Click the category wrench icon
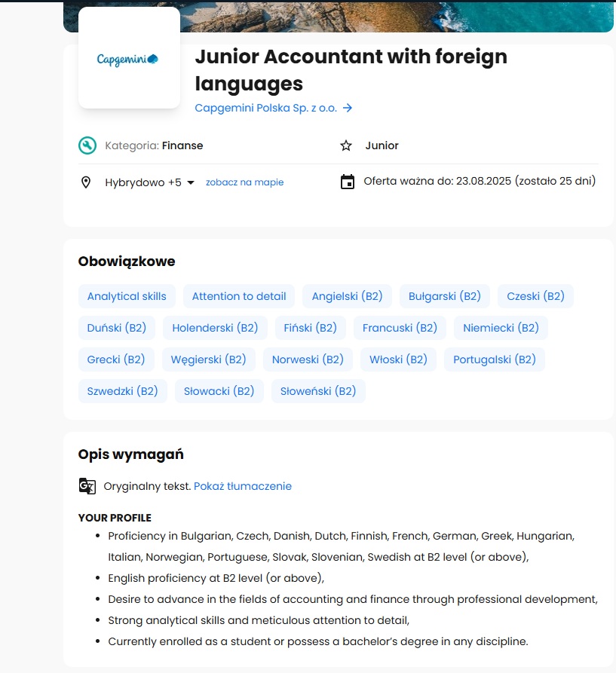This screenshot has width=616, height=673. 87,145
